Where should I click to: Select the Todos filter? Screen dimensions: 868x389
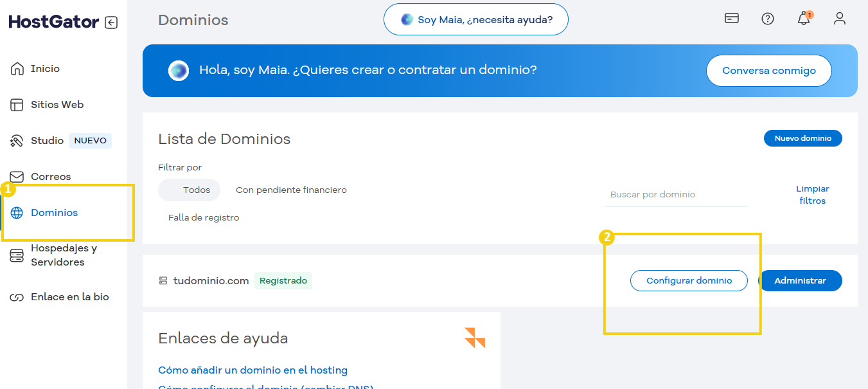pyautogui.click(x=190, y=190)
